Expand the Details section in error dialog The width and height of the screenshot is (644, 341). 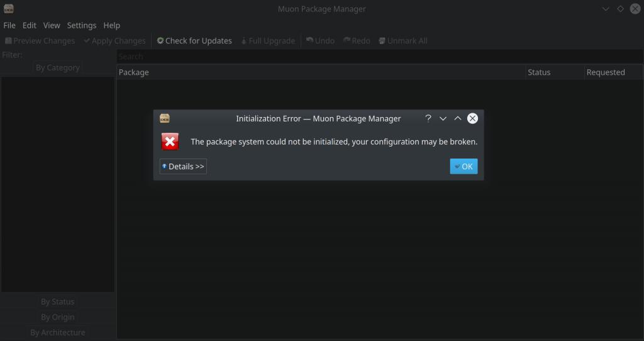point(183,167)
